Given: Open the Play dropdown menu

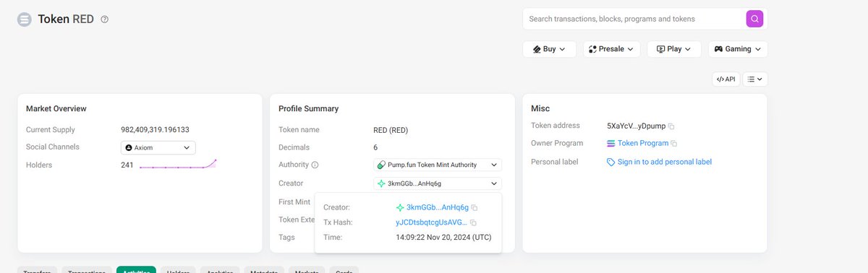Looking at the screenshot, I should pyautogui.click(x=673, y=49).
